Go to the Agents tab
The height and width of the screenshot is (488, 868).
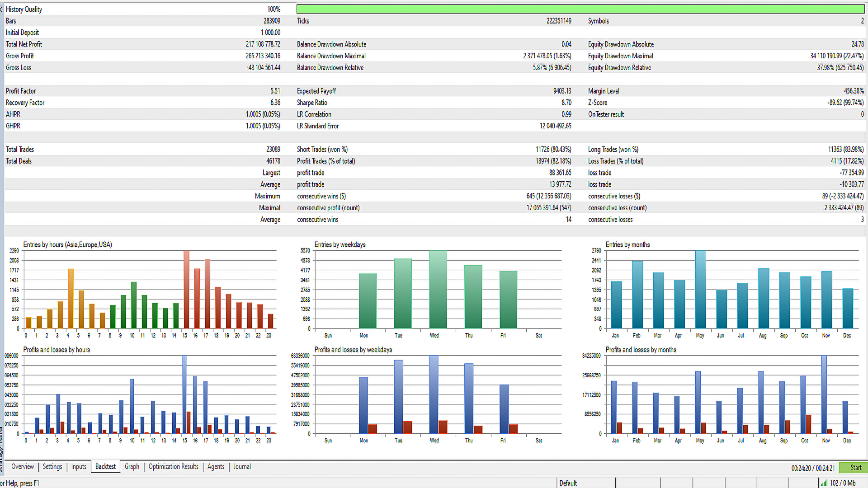click(216, 467)
